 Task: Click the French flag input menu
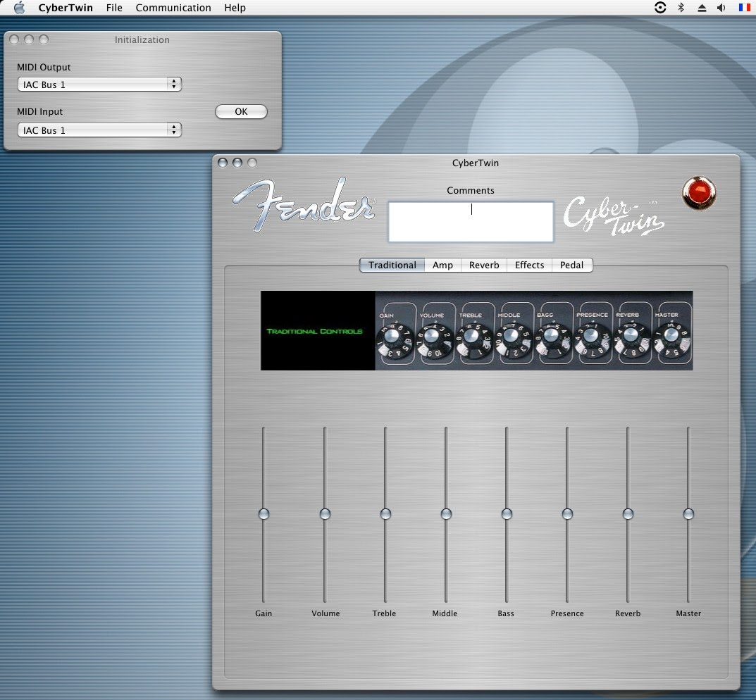pyautogui.click(x=745, y=8)
